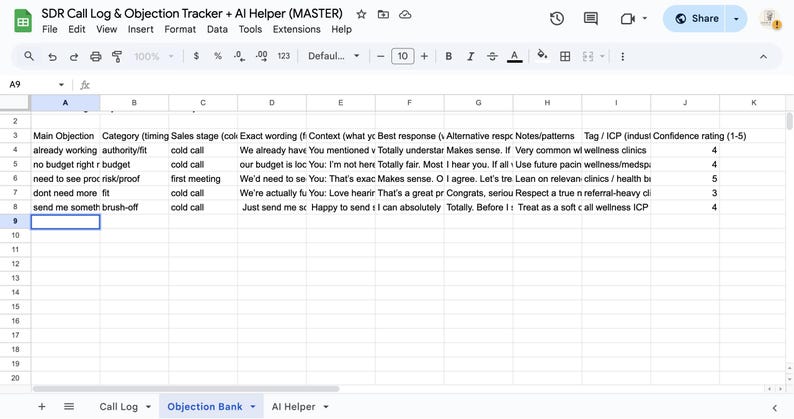794x419 pixels.
Task: Click the borders grid icon
Action: pos(565,56)
